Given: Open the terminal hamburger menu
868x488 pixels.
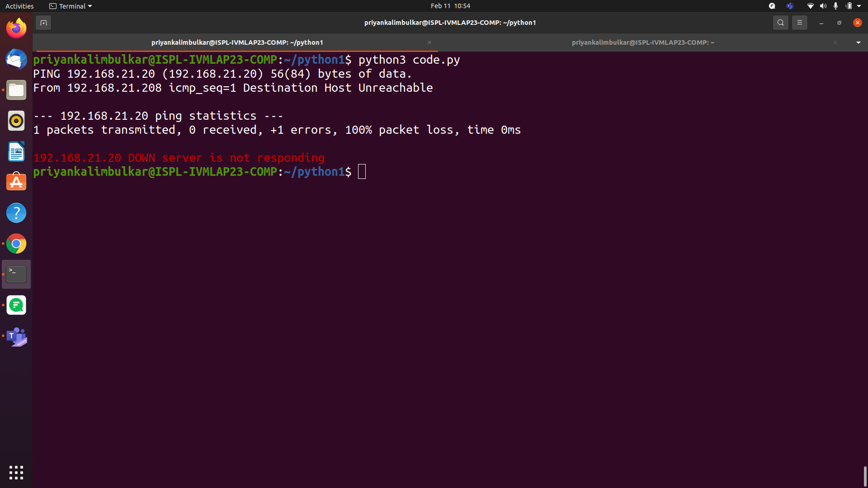Looking at the screenshot, I should coord(799,23).
